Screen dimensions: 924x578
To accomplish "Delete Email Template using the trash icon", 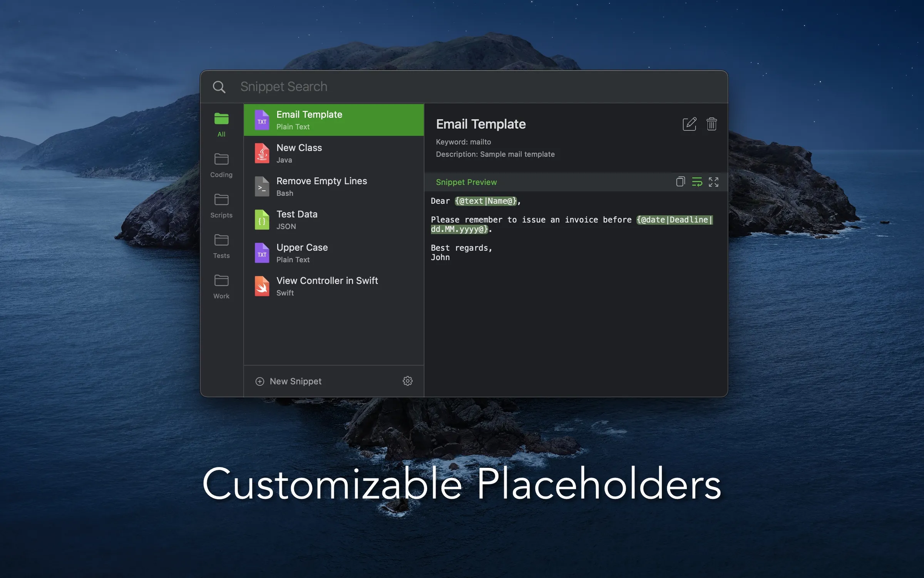I will [x=711, y=124].
